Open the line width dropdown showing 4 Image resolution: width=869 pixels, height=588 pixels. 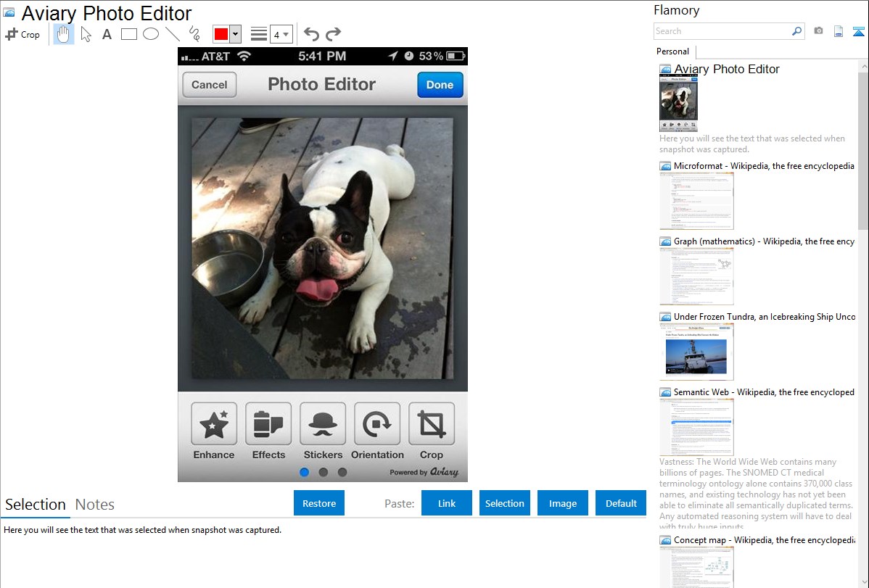click(281, 34)
